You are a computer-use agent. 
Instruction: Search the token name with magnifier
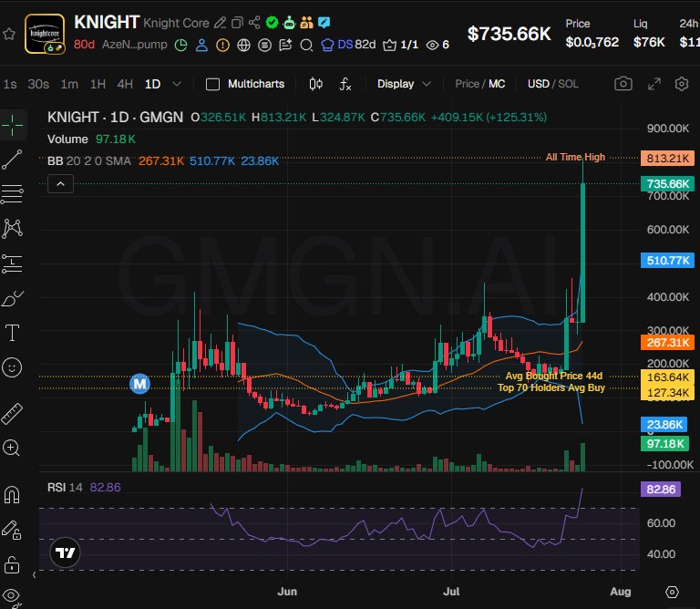(x=306, y=45)
